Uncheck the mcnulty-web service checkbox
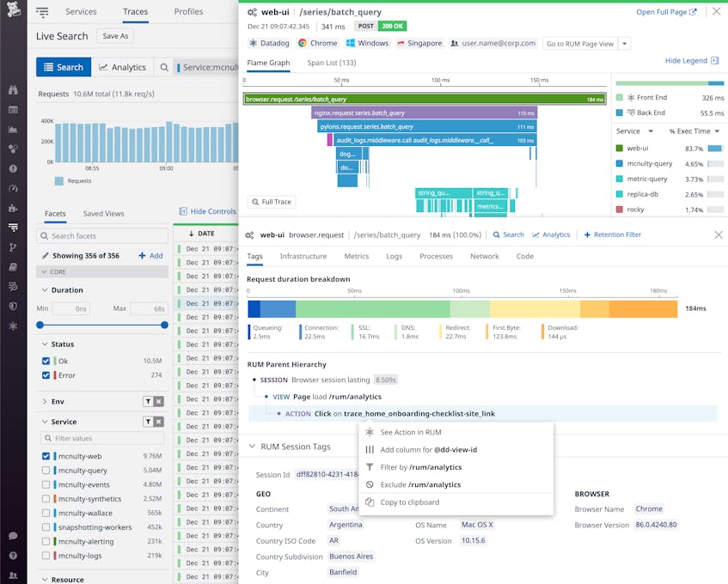Viewport: 728px width, 584px height. [x=46, y=456]
